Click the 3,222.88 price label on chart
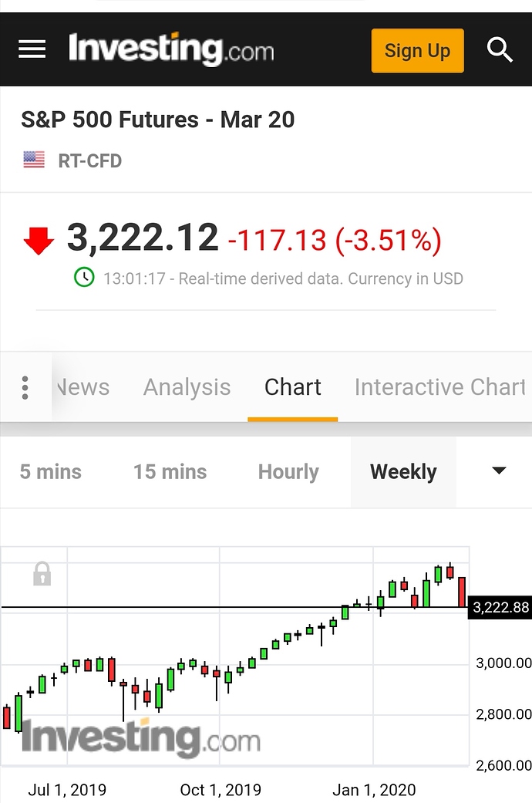The image size is (532, 803). pyautogui.click(x=500, y=607)
